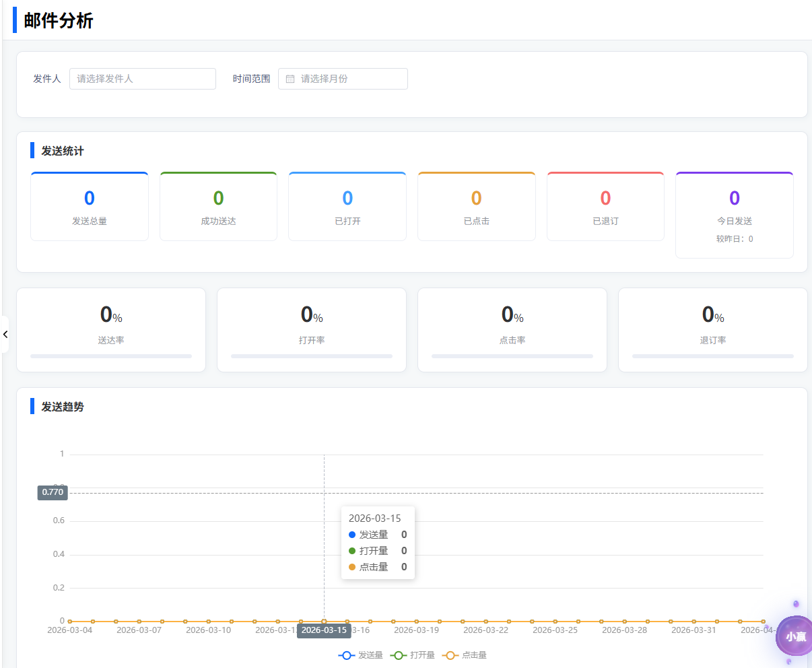Open the 今日发送 statistics card
The width and height of the screenshot is (812, 668).
(735, 215)
